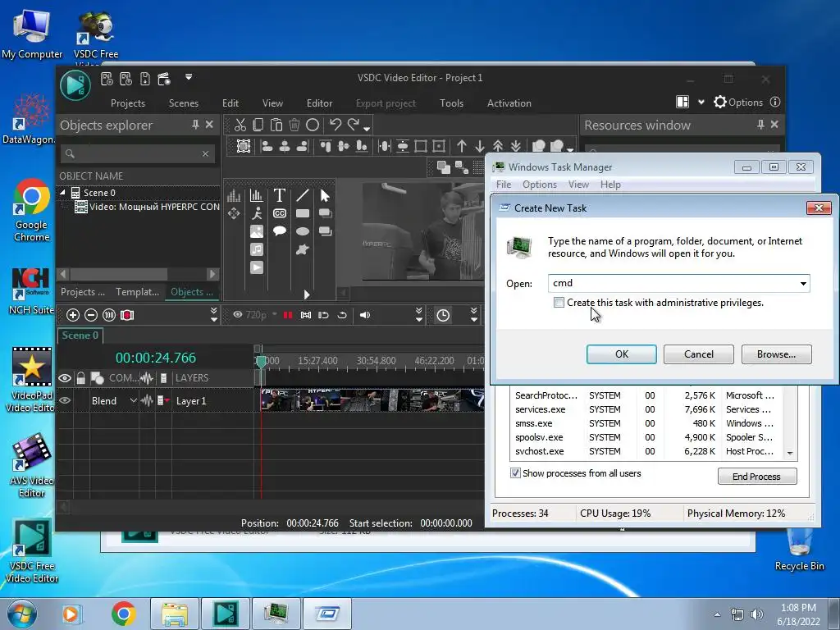840x630 pixels.
Task: Toggle the Layer 1 audio waveform icon
Action: (x=147, y=400)
